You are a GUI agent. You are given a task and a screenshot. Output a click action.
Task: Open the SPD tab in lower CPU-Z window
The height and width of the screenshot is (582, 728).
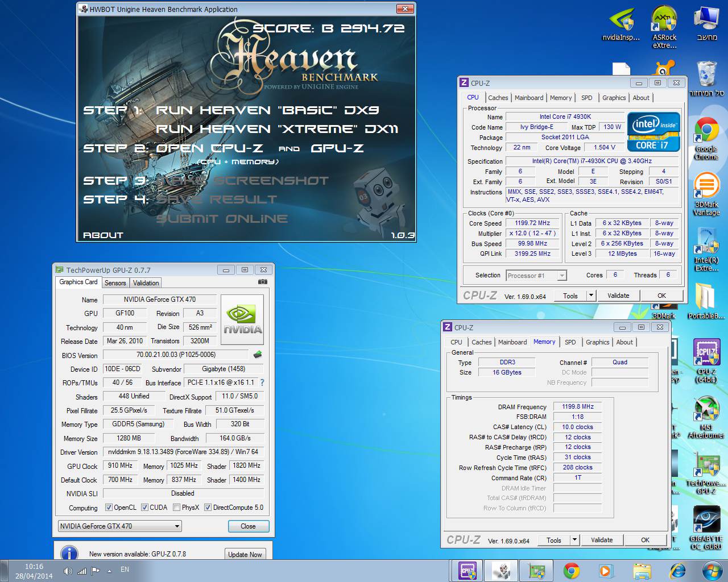coord(570,342)
